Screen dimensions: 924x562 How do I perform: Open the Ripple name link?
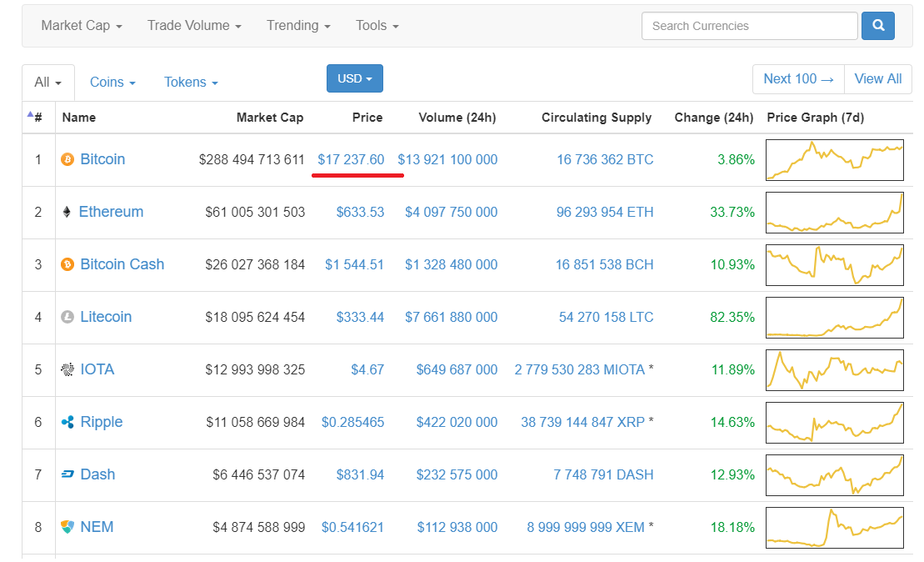point(102,422)
